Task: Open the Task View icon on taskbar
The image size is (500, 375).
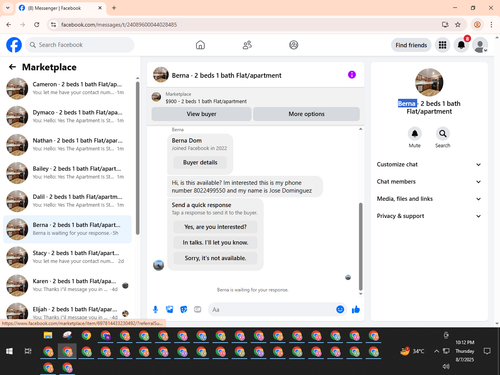Action: click(x=28, y=351)
